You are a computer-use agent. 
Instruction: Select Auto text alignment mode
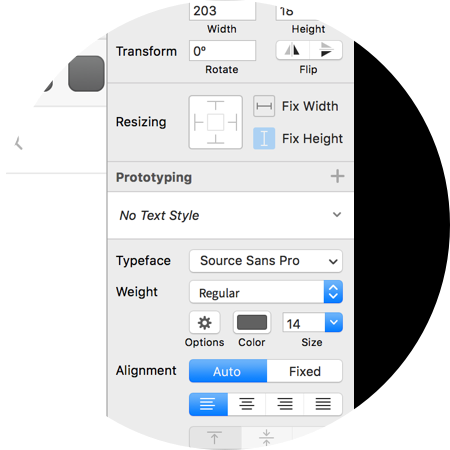coord(228,371)
